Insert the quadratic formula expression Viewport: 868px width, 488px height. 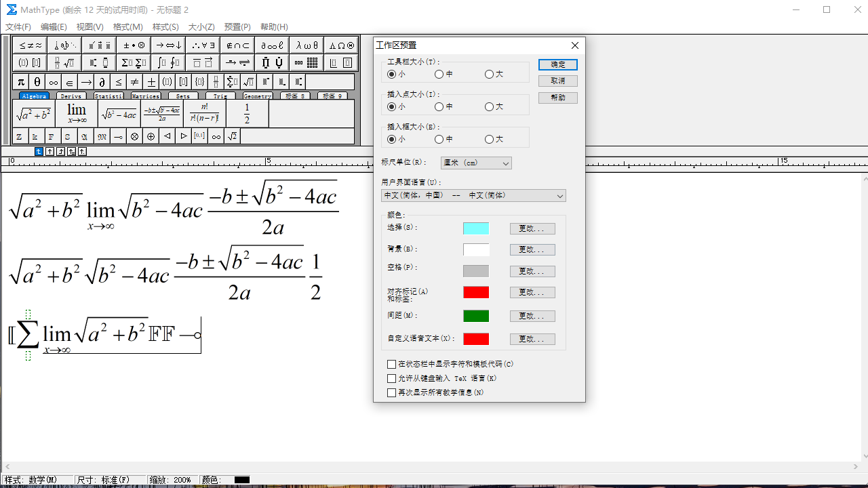click(x=161, y=114)
